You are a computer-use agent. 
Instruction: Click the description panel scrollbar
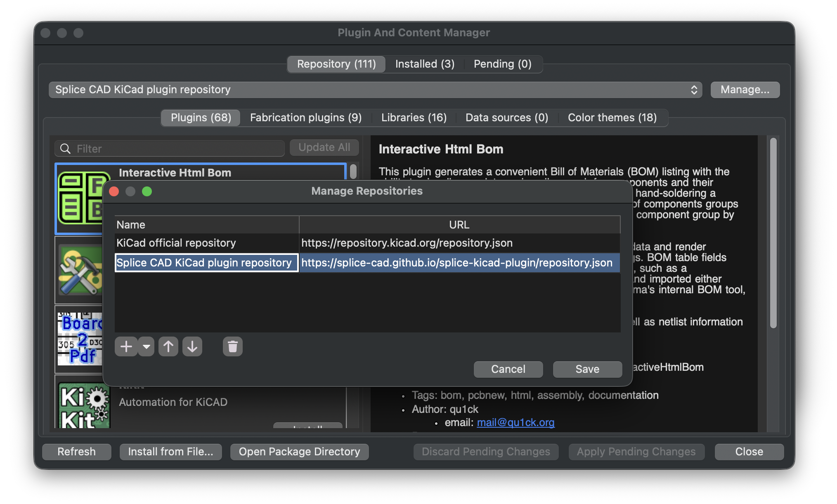(x=773, y=233)
